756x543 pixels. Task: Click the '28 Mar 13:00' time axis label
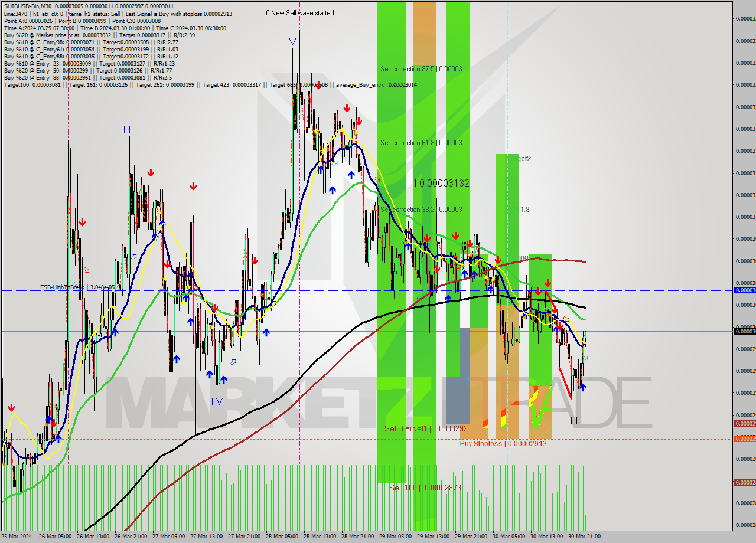click(x=320, y=536)
